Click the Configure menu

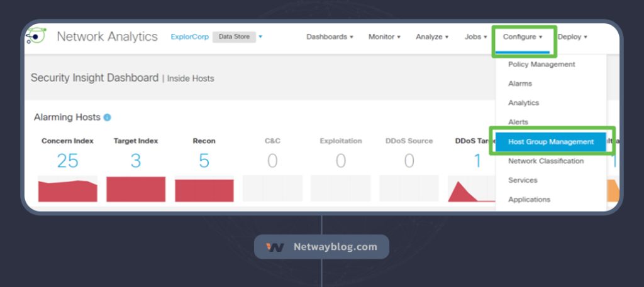coord(522,37)
